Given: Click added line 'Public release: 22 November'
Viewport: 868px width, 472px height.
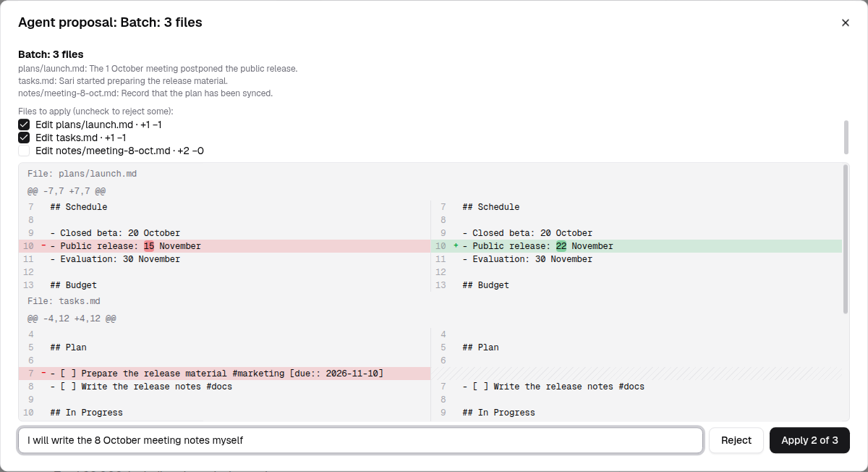Looking at the screenshot, I should [637, 246].
